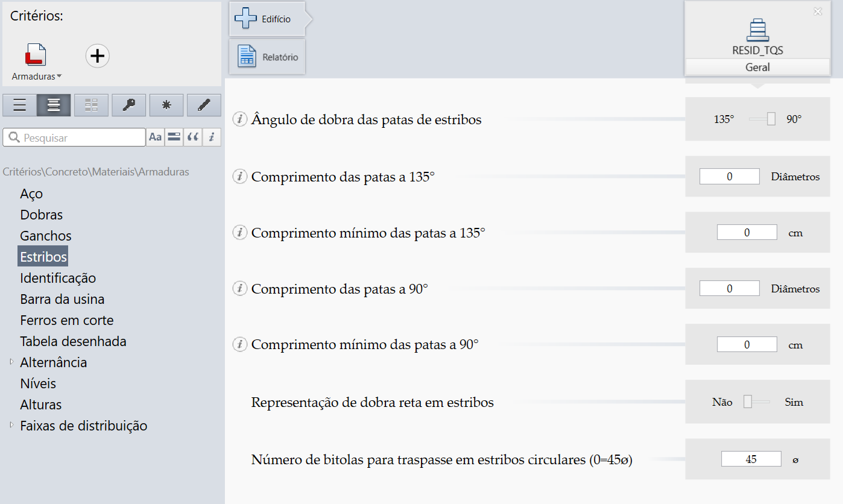Viewport: 843px width, 504px height.
Task: Click the RESID_TQS building icon
Action: click(x=757, y=30)
